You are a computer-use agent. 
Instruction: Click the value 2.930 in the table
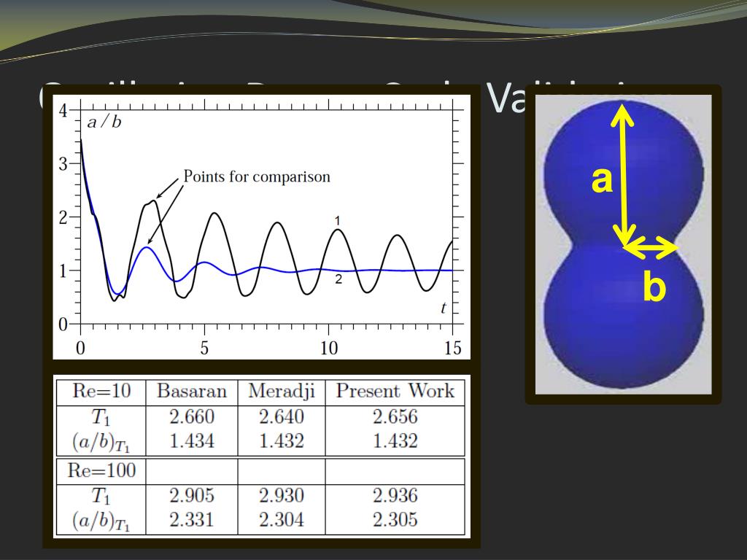click(282, 496)
